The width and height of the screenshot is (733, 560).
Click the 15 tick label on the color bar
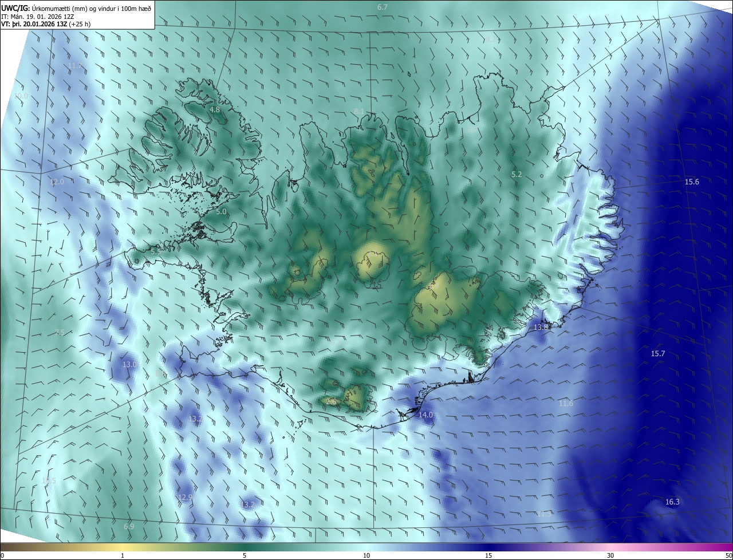pyautogui.click(x=488, y=556)
